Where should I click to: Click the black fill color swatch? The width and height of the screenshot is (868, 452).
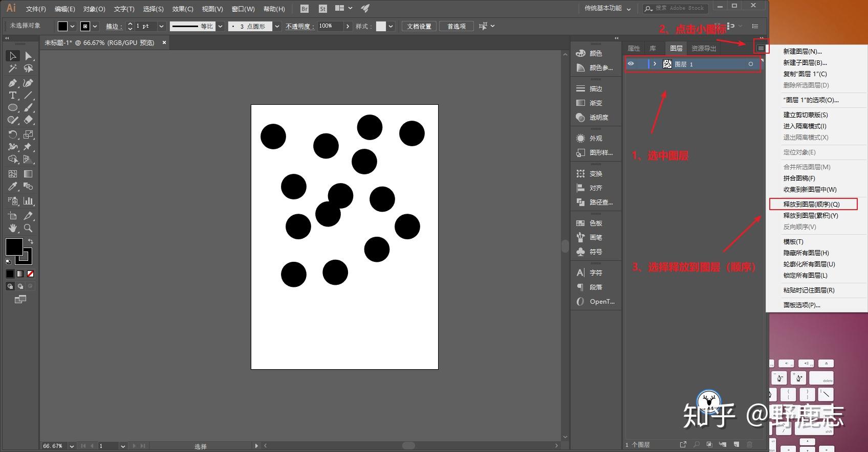pos(14,246)
